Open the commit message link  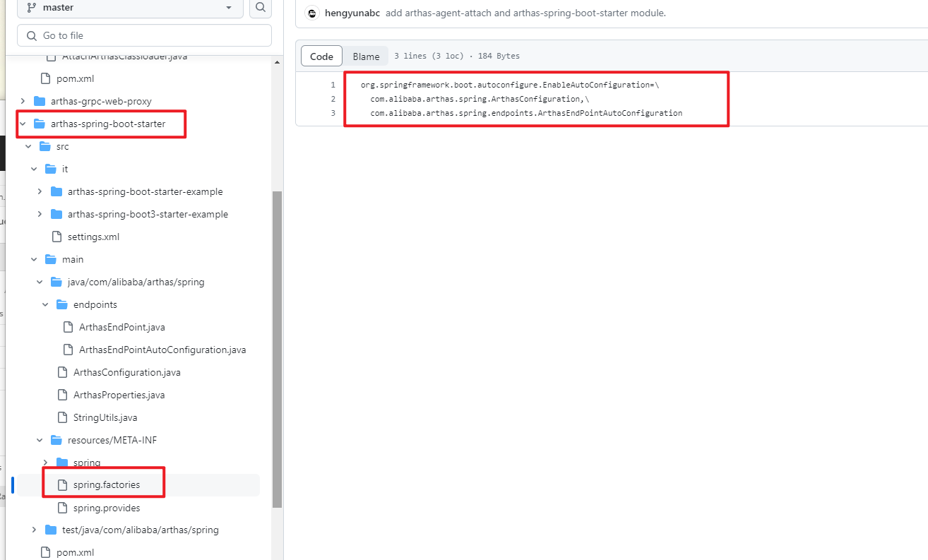pyautogui.click(x=525, y=13)
